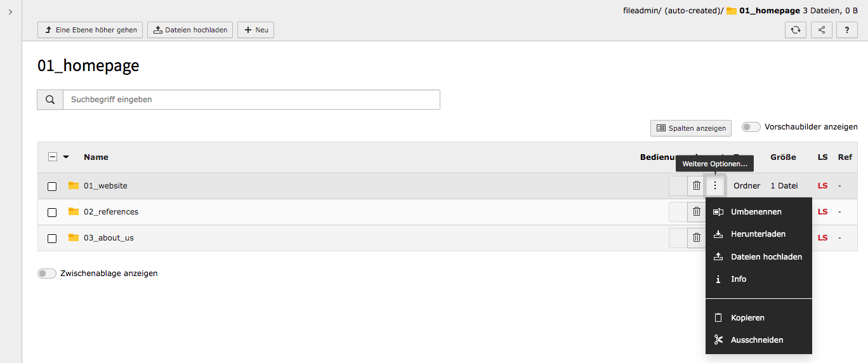The width and height of the screenshot is (868, 363).
Task: Click trash icon for 02_references
Action: click(x=697, y=212)
